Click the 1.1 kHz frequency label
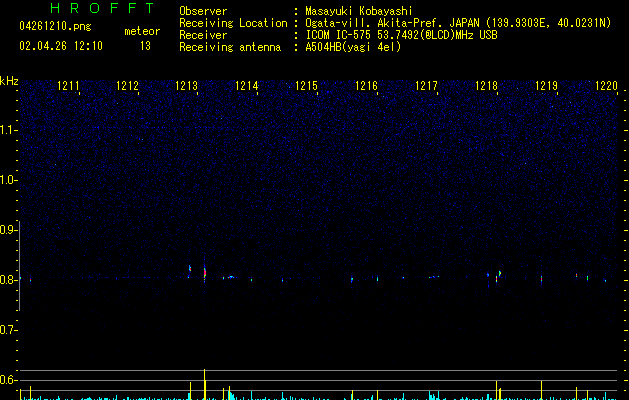The image size is (629, 400). 9,130
